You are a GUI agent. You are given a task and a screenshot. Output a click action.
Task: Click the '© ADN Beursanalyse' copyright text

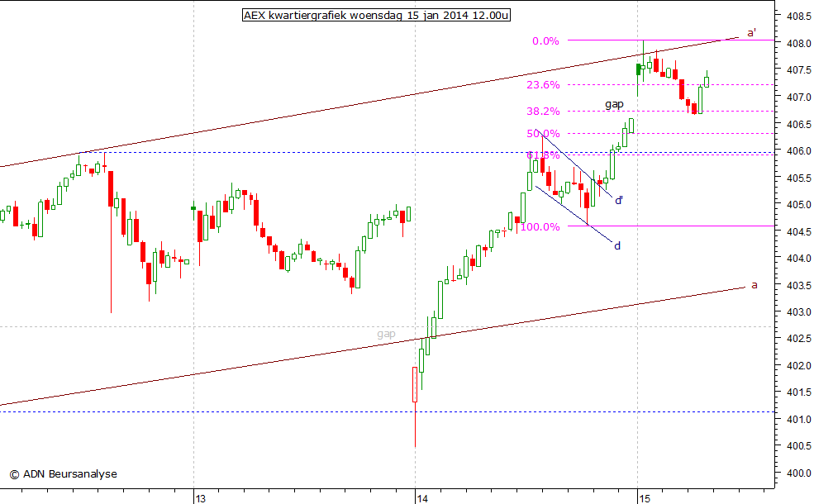pyautogui.click(x=64, y=474)
